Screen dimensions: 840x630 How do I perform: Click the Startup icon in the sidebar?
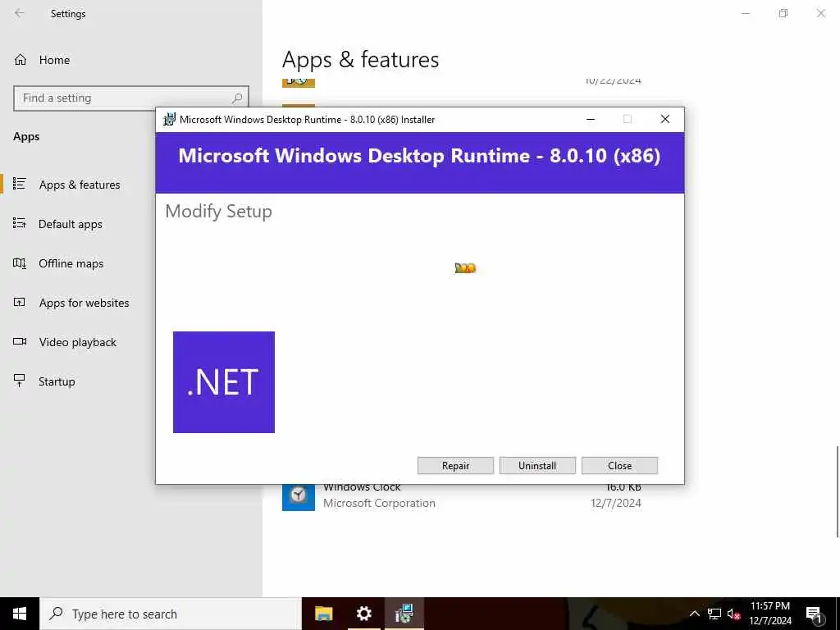pyautogui.click(x=20, y=381)
